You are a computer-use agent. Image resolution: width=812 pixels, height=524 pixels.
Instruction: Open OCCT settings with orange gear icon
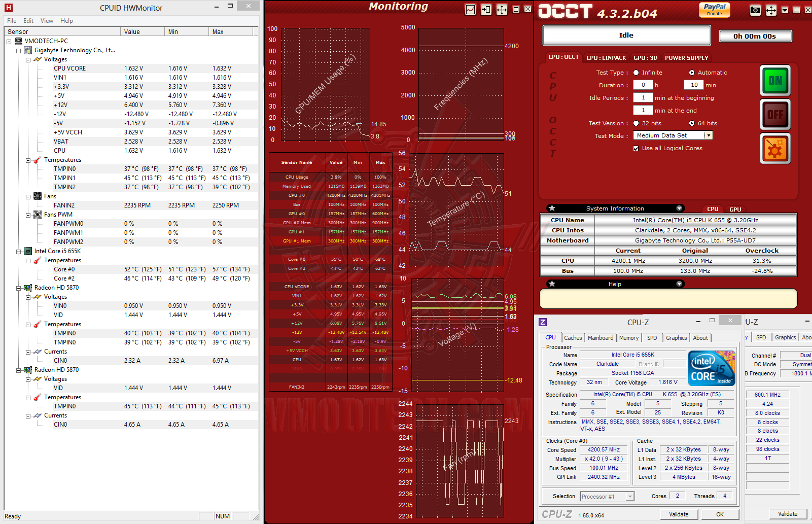pos(775,149)
